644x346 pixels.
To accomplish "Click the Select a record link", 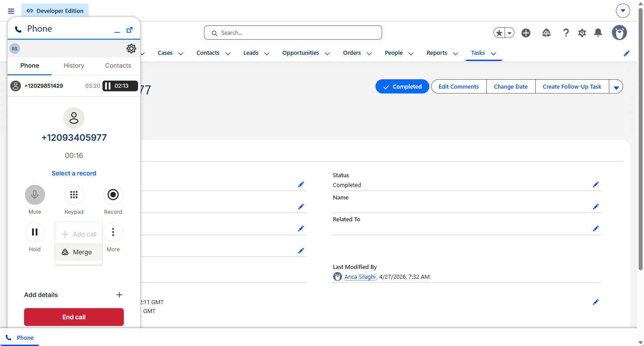I will coord(74,173).
